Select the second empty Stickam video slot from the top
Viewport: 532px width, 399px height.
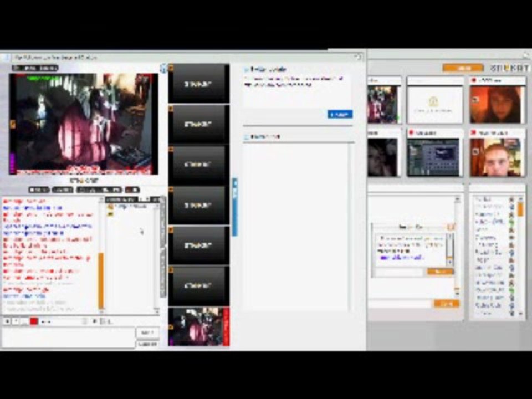[x=199, y=124]
